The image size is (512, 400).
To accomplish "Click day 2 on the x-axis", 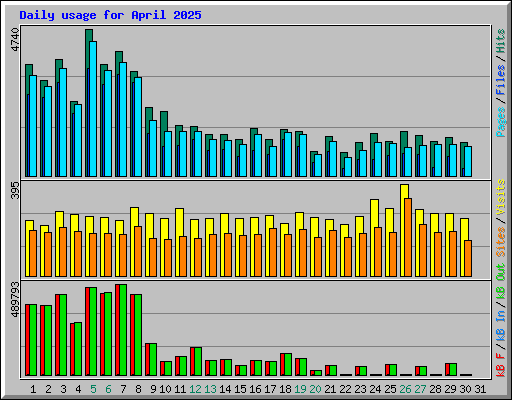I will tap(48, 389).
